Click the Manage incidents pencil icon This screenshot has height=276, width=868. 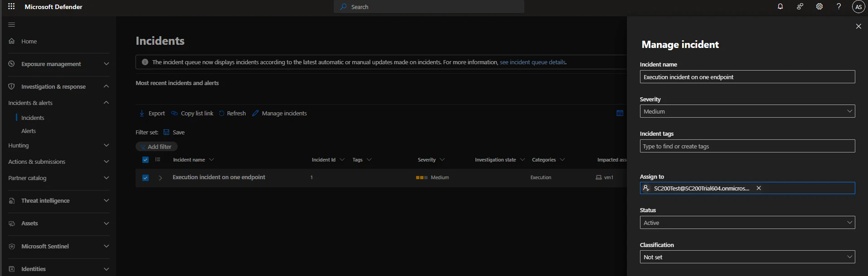(256, 113)
